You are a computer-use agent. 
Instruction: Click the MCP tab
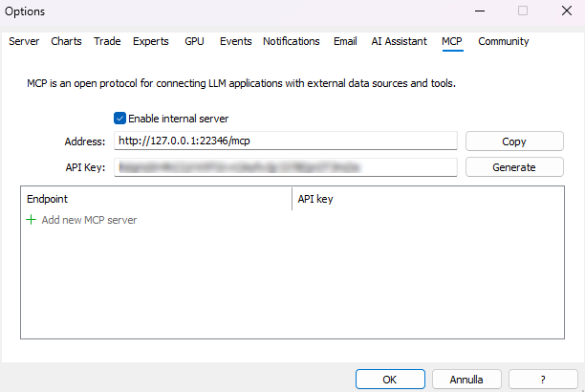tap(452, 41)
